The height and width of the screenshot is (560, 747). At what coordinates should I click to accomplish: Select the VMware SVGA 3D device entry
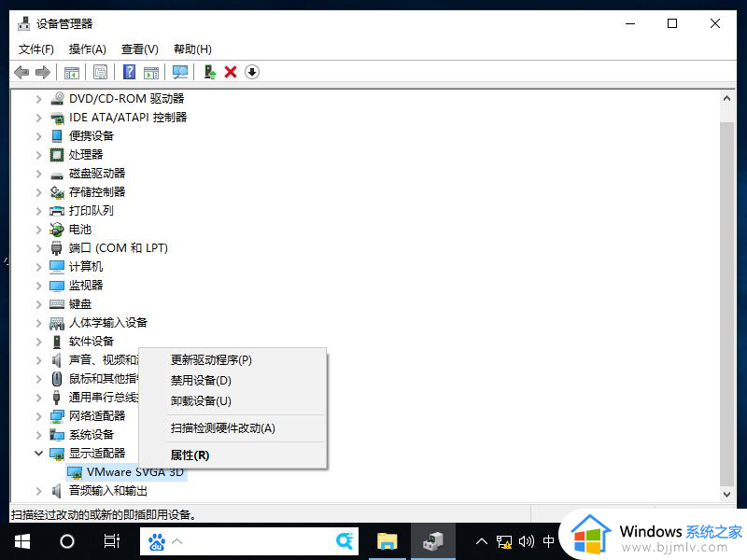pos(135,472)
